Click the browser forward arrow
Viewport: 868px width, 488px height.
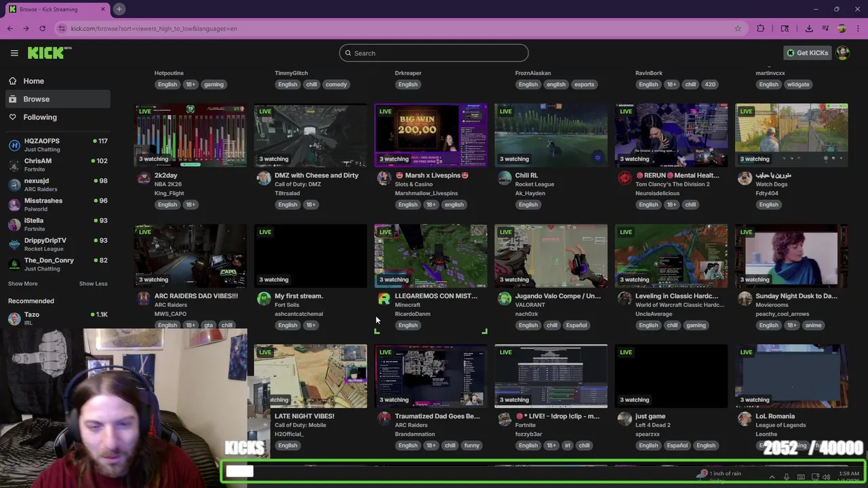tap(26, 28)
